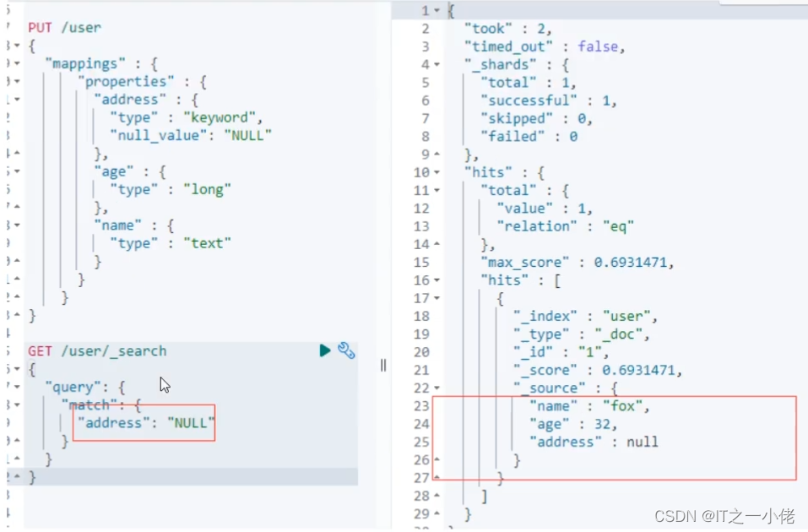Viewport: 808px width, 532px height.
Task: Collapse outer "hits" at response line 10
Action: click(x=437, y=172)
